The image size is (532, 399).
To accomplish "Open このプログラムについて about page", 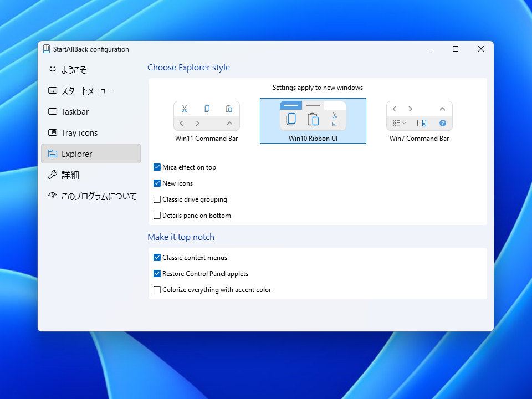I will [x=91, y=196].
